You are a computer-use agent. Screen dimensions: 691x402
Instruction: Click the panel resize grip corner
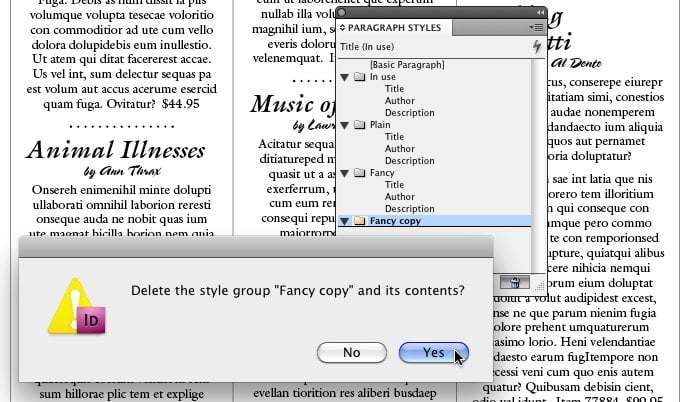pyautogui.click(x=540, y=285)
